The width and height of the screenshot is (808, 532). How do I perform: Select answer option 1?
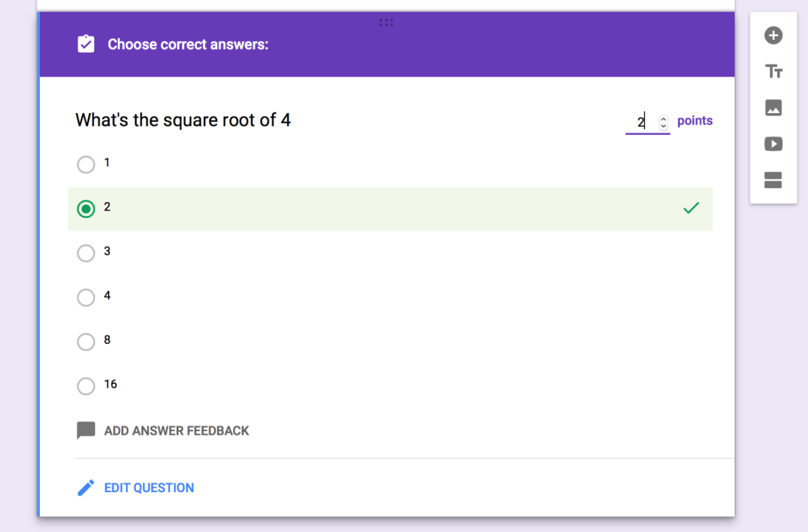click(86, 164)
